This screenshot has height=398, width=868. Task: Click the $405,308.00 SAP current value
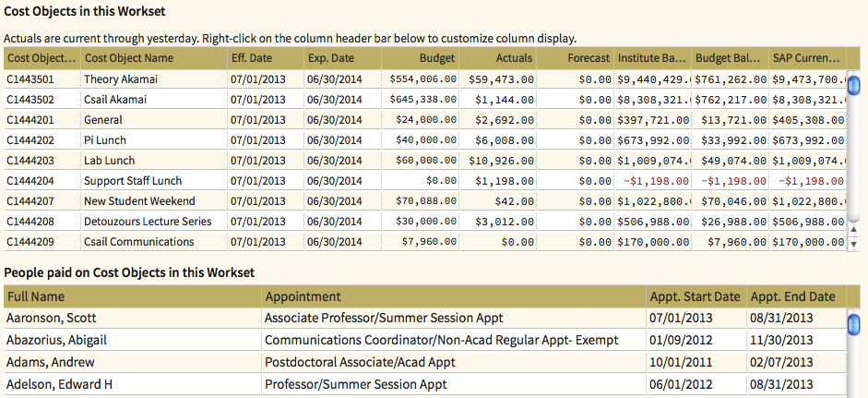[x=808, y=120]
